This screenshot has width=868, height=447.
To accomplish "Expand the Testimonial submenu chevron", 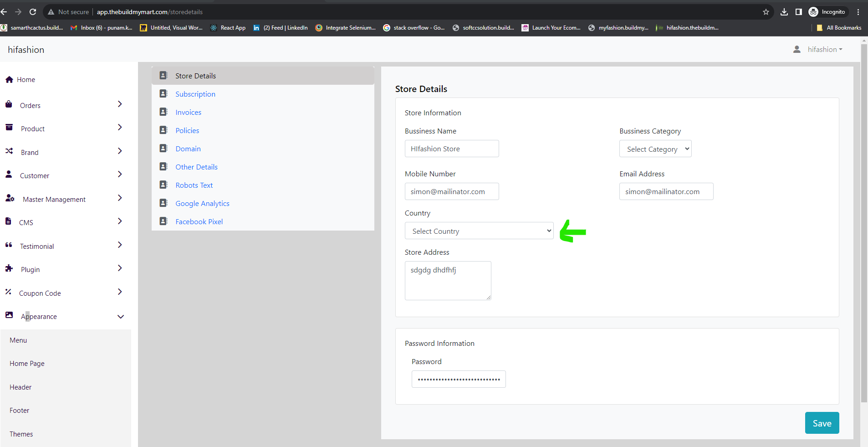I will [120, 245].
